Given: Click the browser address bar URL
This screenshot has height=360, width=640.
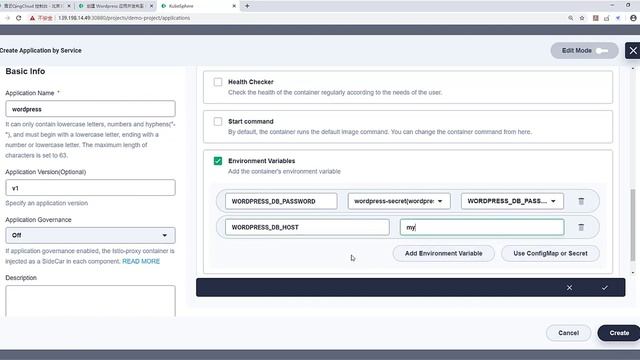Looking at the screenshot, I should (124, 18).
